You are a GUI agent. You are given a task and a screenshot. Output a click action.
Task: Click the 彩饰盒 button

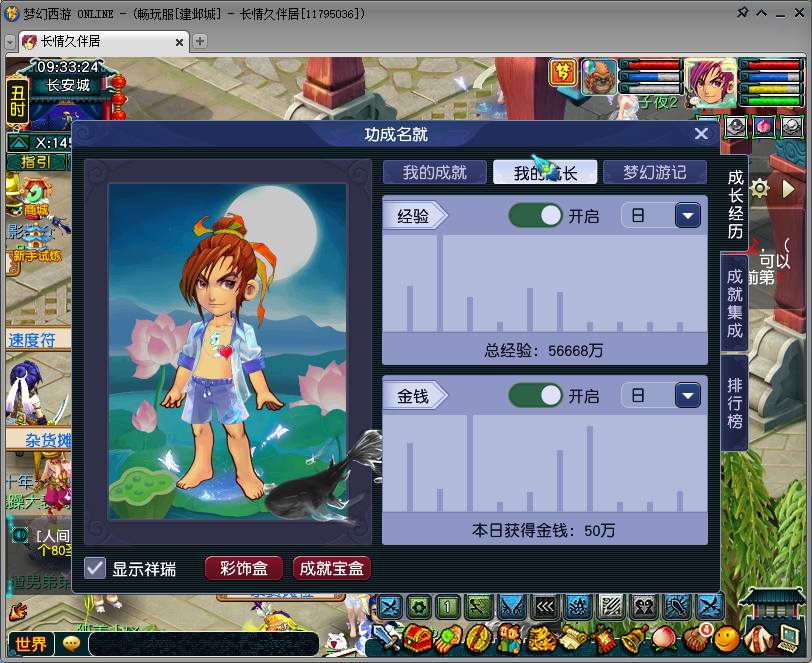(244, 568)
